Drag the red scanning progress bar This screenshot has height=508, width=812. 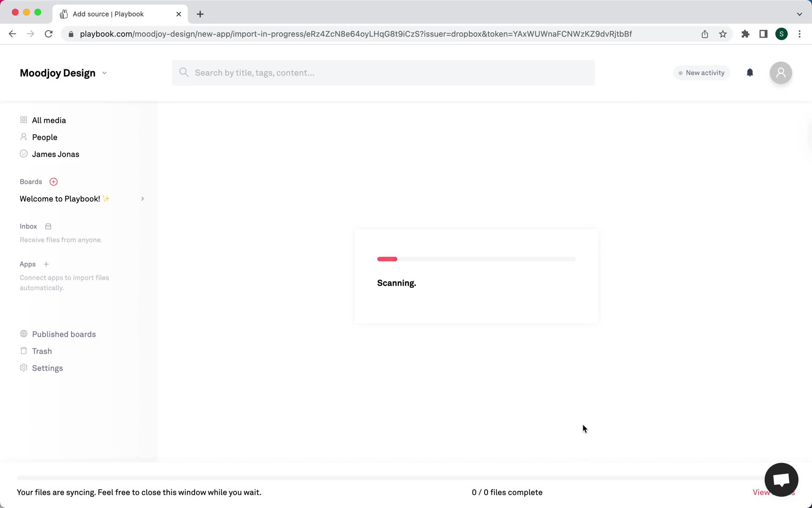[387, 258]
